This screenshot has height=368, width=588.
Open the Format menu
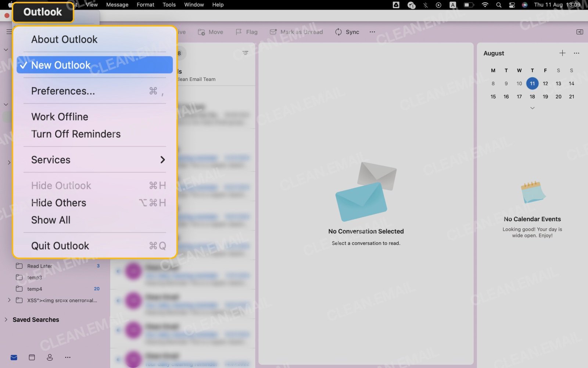(145, 5)
